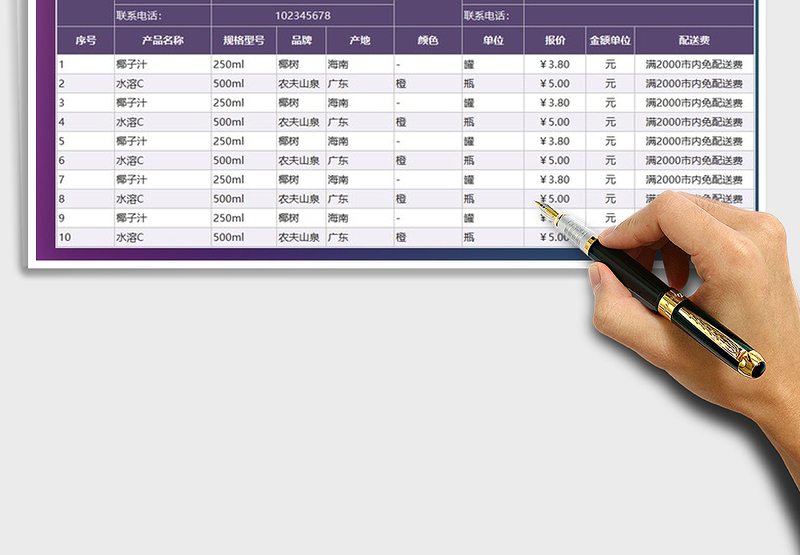Click the 单位 column header

(x=493, y=41)
